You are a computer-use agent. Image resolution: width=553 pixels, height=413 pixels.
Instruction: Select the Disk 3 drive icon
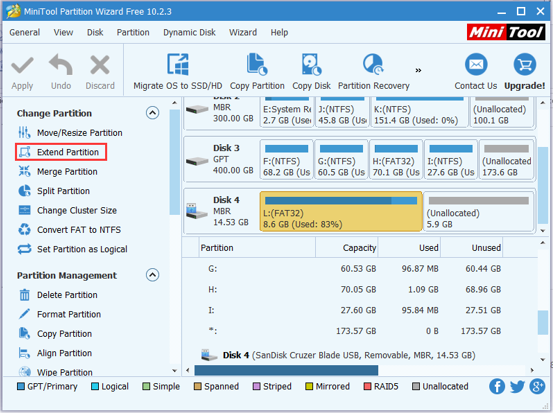coord(197,161)
